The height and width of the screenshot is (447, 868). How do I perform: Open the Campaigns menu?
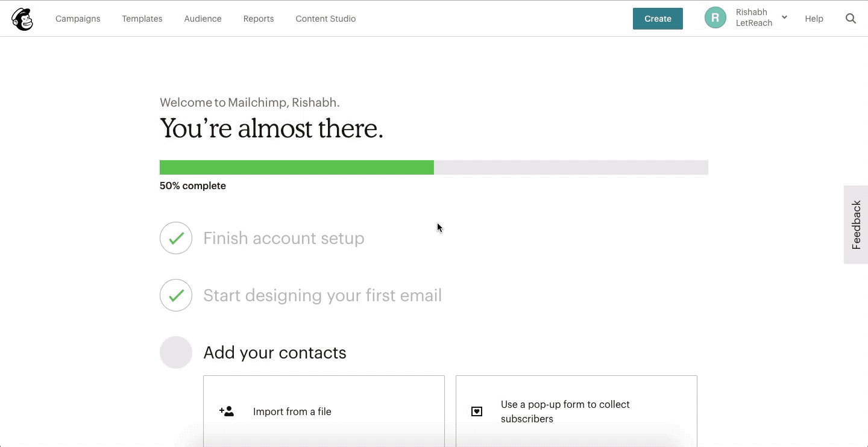point(78,19)
